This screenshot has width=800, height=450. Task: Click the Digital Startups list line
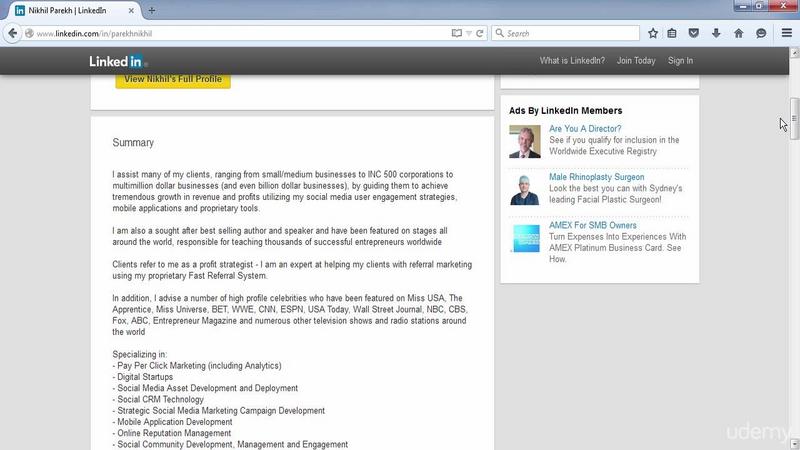(142, 377)
